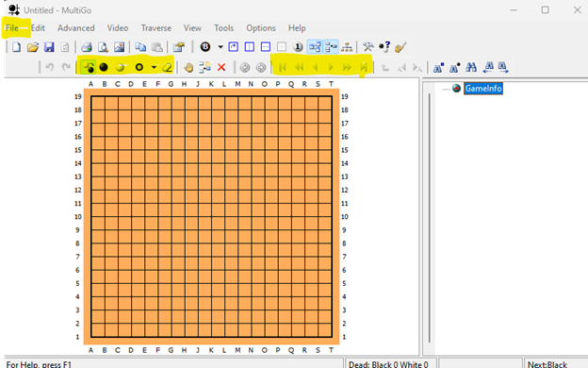Click grayed next variation icon
Screen dimensions: 588x368
[x=417, y=68]
